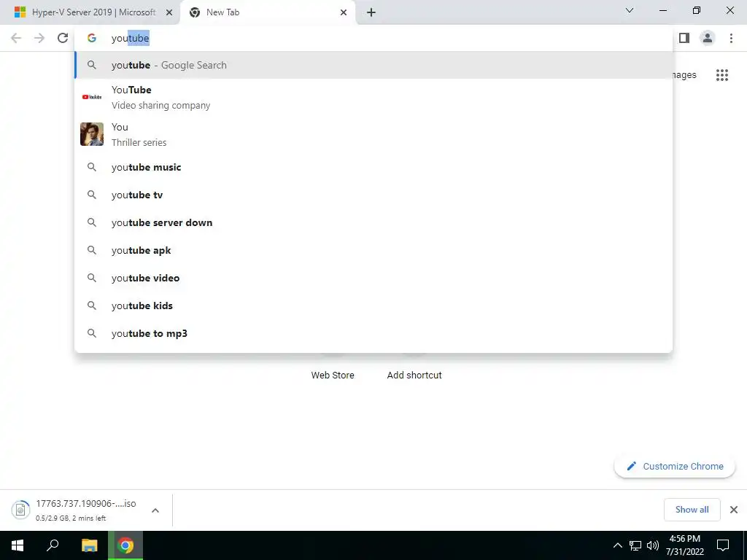
Task: Open the Chrome profile avatar
Action: (708, 38)
